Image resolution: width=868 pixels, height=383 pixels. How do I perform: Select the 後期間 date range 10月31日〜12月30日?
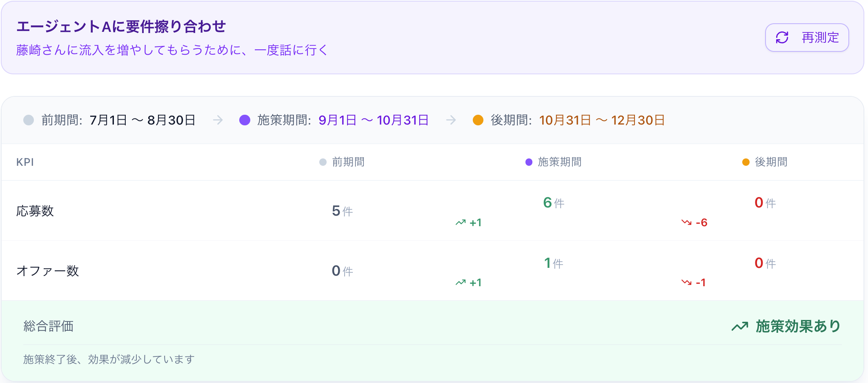602,120
